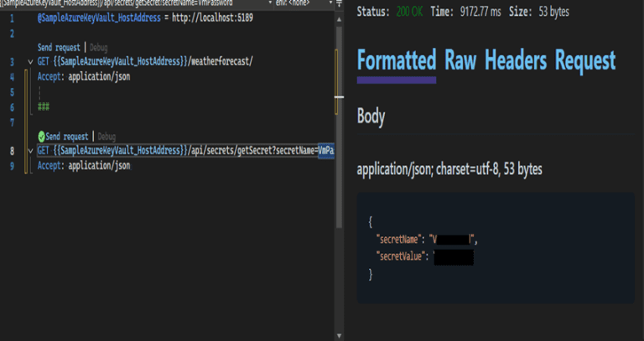Send request for the getSecret endpoint
The image size is (644, 341).
tap(68, 137)
